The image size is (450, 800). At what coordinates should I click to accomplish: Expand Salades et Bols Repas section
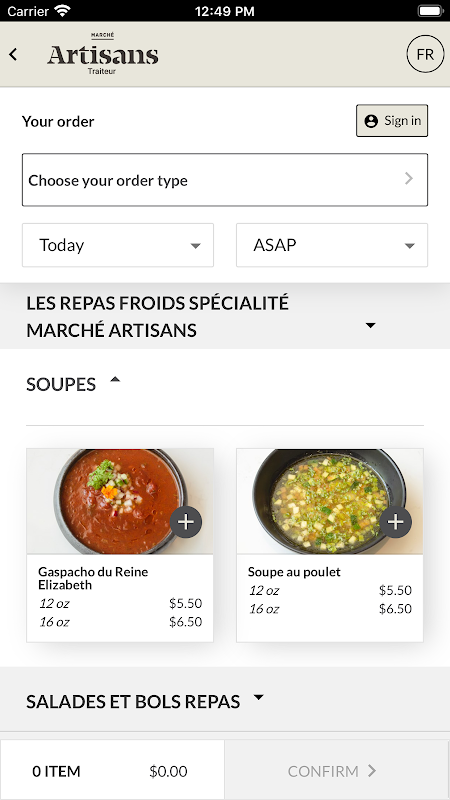225,699
